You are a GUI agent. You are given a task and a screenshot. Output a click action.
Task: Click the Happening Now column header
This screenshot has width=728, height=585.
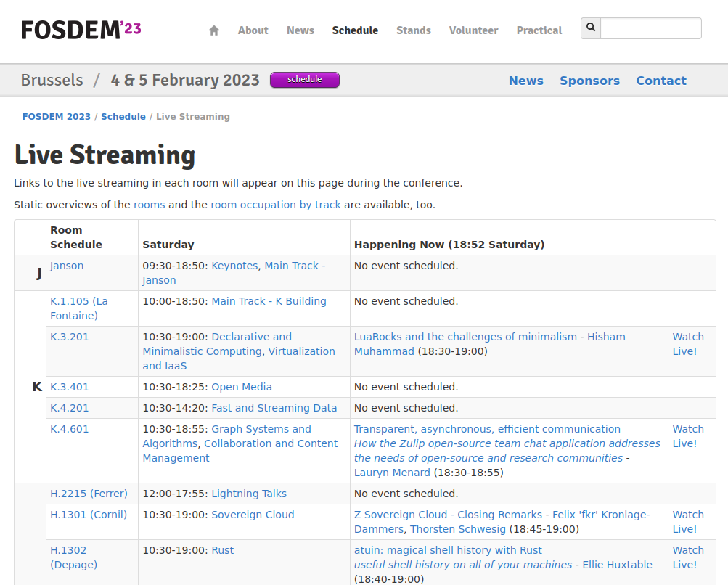[449, 245]
